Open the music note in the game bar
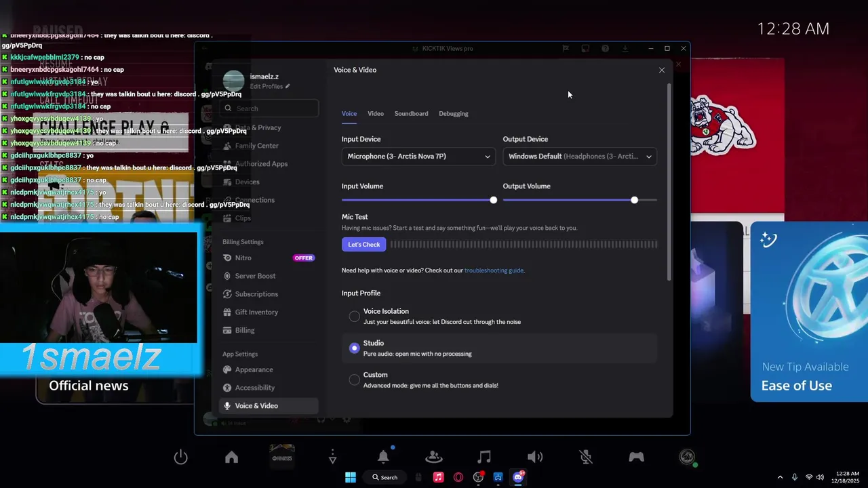Screen dimensions: 868x488 484,457
